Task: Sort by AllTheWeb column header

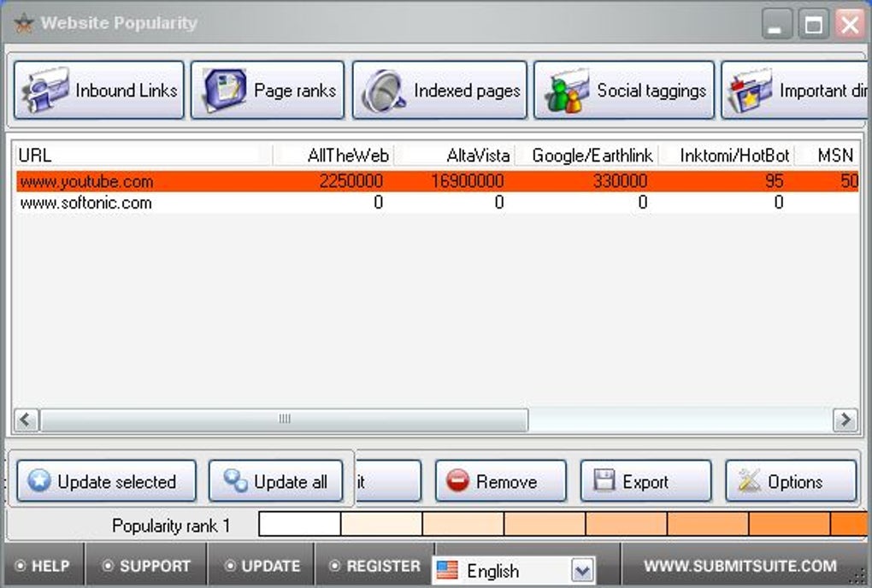Action: [x=333, y=155]
